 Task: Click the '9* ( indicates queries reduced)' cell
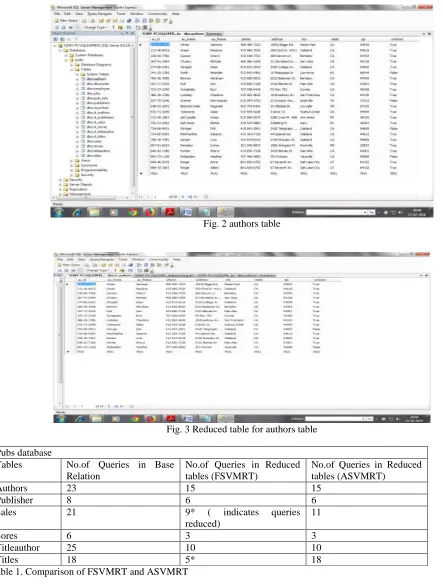243,518
